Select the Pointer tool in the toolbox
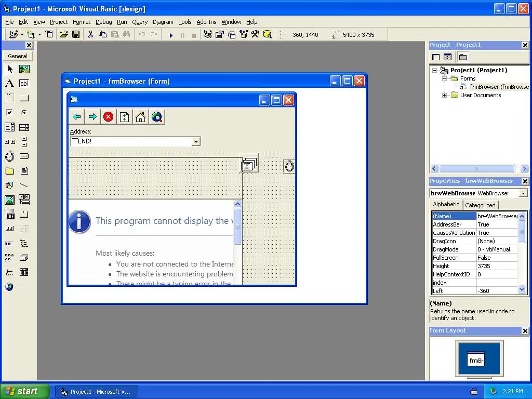The width and height of the screenshot is (532, 399). click(10, 69)
